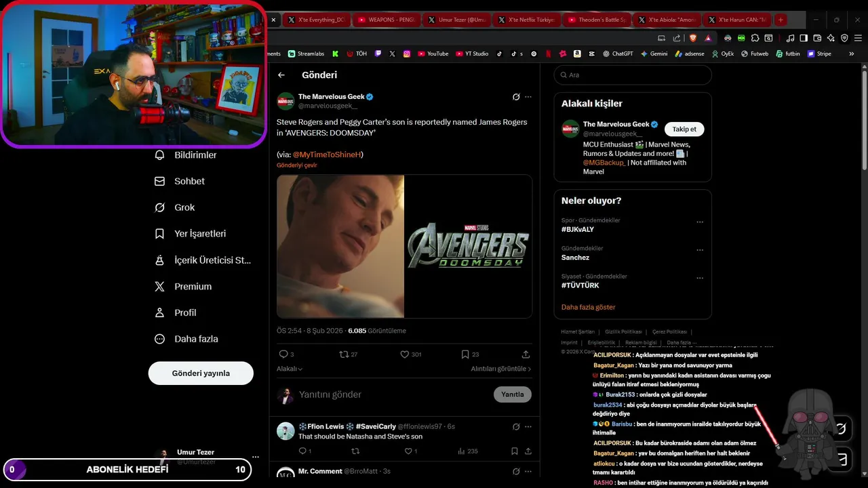
Task: Open @MGBackup_ link in bio
Action: pyautogui.click(x=604, y=163)
